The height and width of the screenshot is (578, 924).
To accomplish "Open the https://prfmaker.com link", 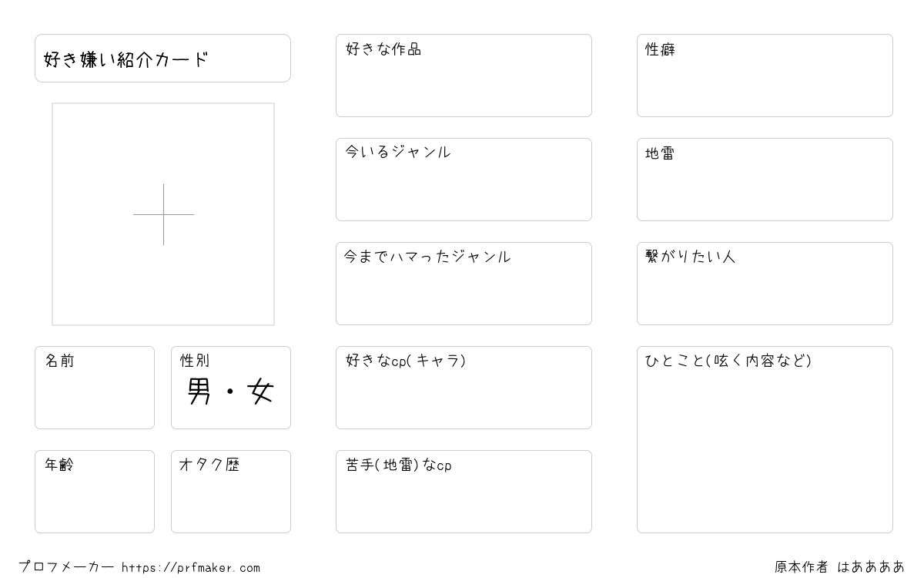I will (x=191, y=568).
